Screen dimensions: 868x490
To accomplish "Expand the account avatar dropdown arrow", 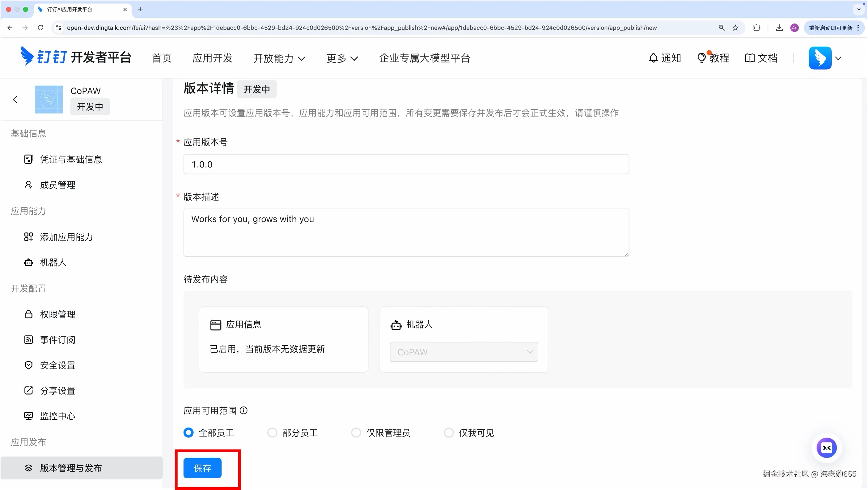I will click(838, 58).
